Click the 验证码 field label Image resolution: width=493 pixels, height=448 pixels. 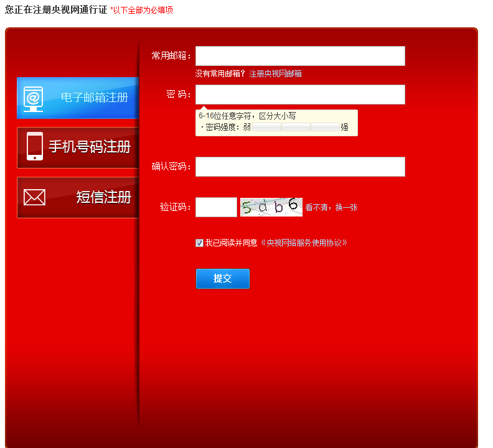[176, 207]
